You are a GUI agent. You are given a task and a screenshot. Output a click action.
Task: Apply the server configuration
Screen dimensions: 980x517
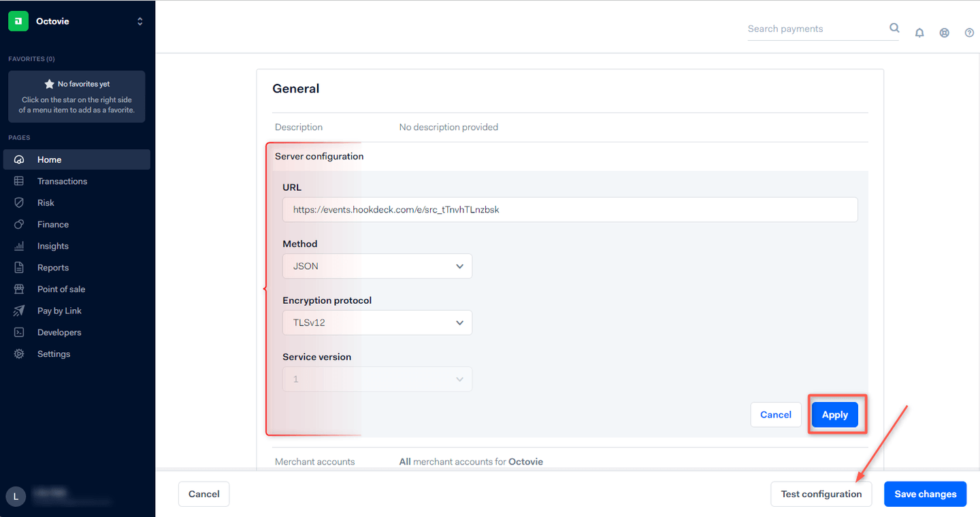click(834, 414)
